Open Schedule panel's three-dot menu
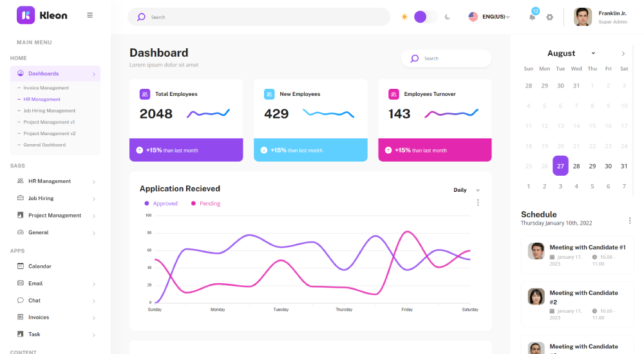 (629, 220)
